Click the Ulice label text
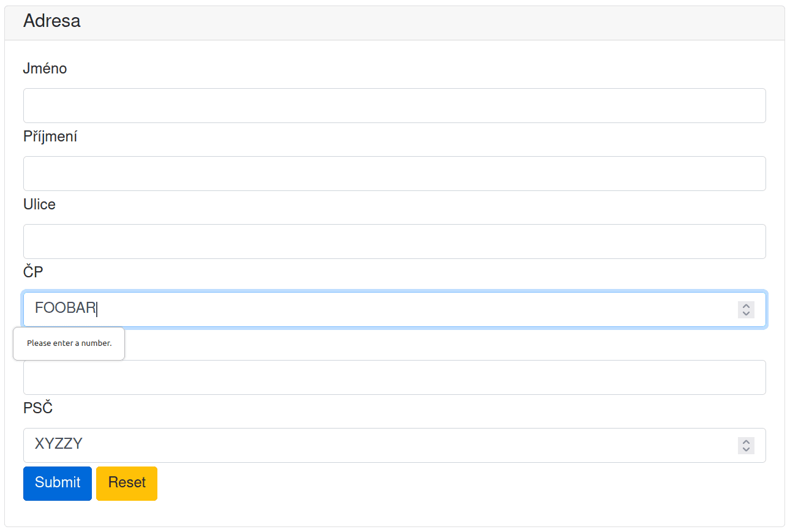Image resolution: width=790 pixels, height=532 pixels. click(39, 204)
